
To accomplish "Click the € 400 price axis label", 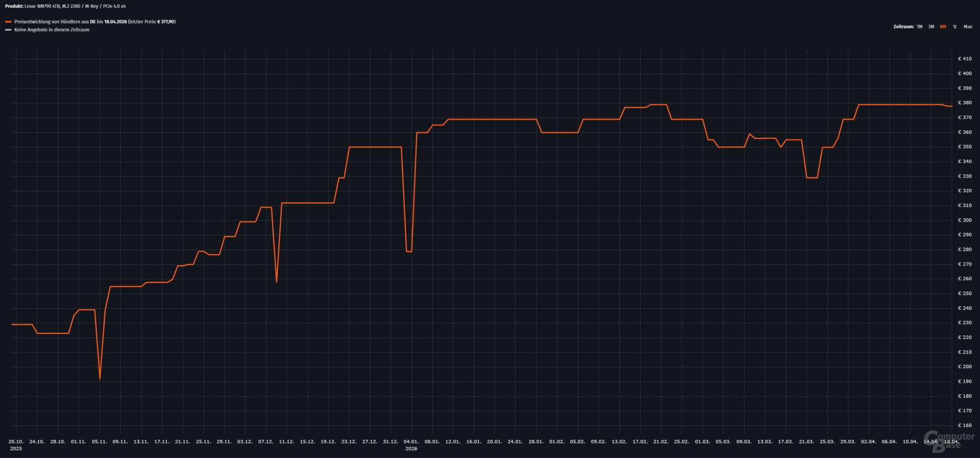I will 965,74.
